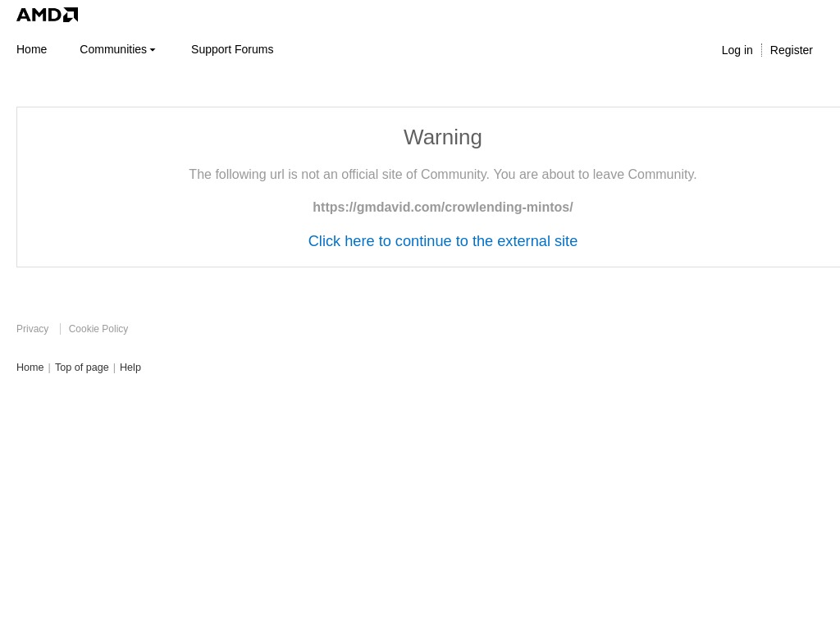Viewport: 840px width, 630px height.
Task: Select the Register link
Action: (x=791, y=50)
